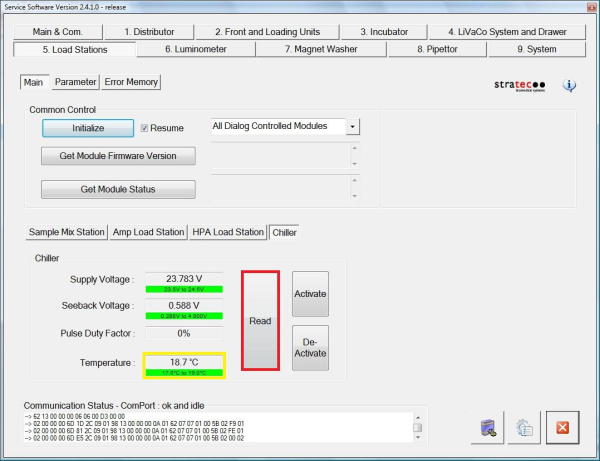Open the Parameter tab
600x461 pixels.
pos(76,82)
